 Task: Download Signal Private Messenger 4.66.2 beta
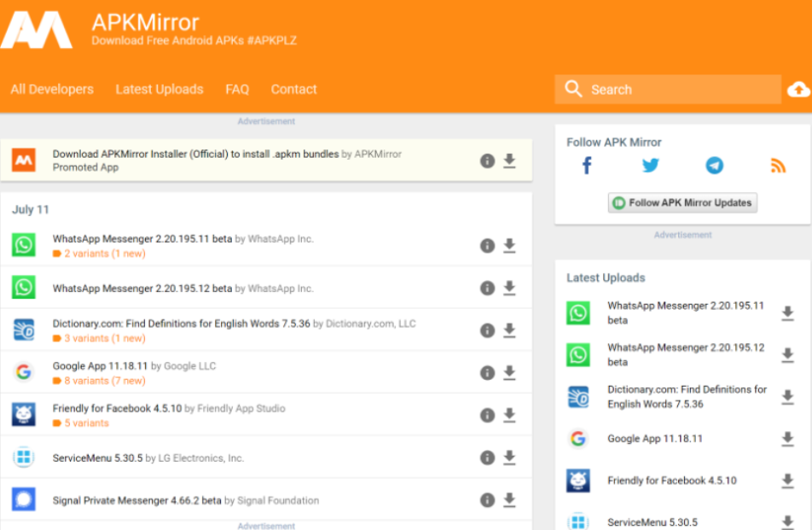point(509,500)
